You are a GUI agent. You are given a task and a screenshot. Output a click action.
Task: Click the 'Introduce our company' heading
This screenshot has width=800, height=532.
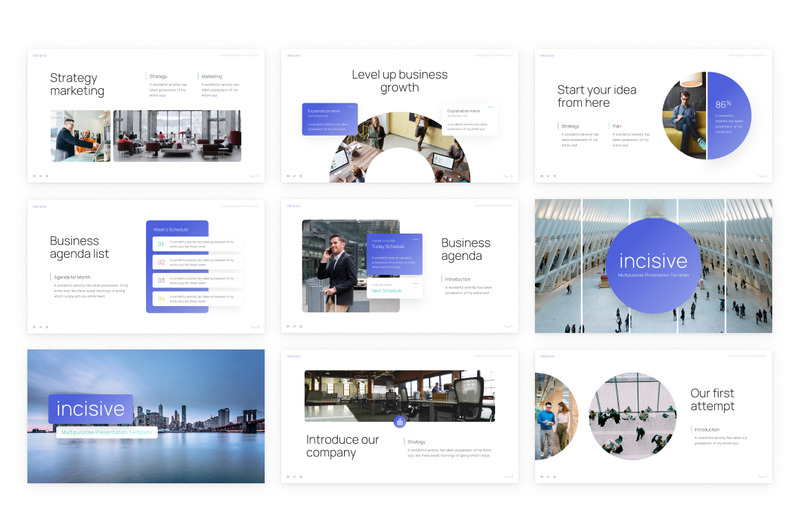[342, 446]
